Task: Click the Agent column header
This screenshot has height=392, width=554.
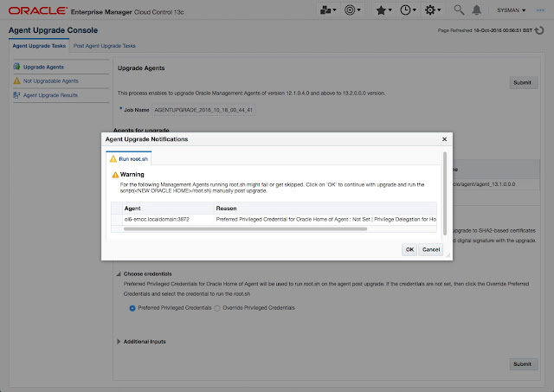Action: point(169,209)
